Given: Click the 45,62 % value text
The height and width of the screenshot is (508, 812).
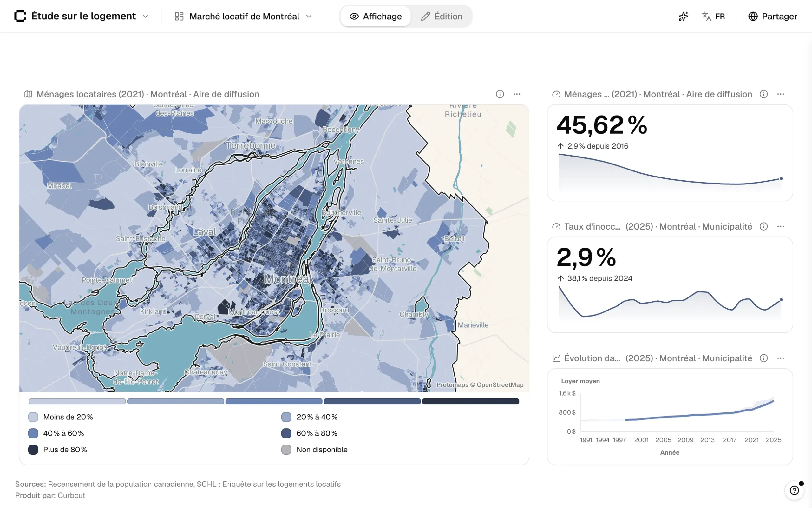Looking at the screenshot, I should point(602,125).
